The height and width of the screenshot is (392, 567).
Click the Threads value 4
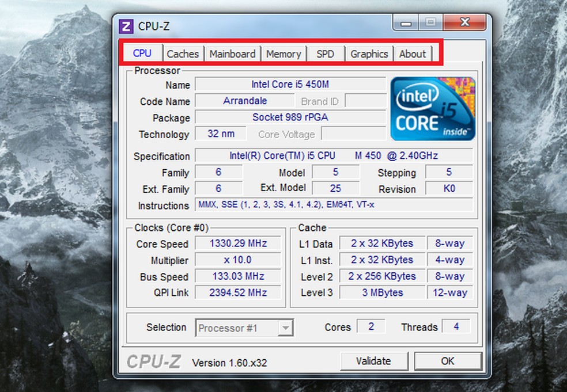(x=456, y=326)
